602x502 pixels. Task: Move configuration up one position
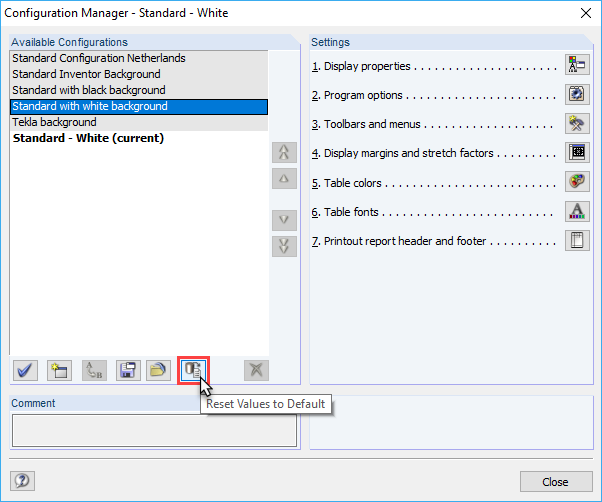tap(284, 178)
